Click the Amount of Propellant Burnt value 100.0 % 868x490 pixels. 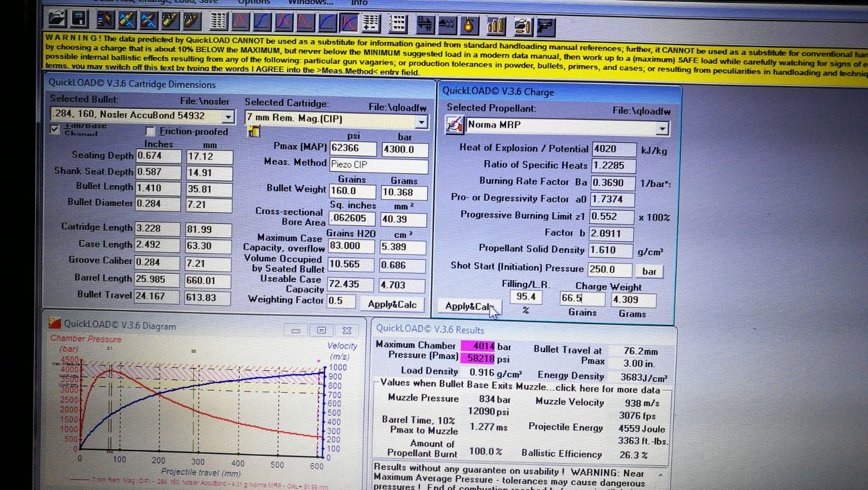(x=486, y=452)
